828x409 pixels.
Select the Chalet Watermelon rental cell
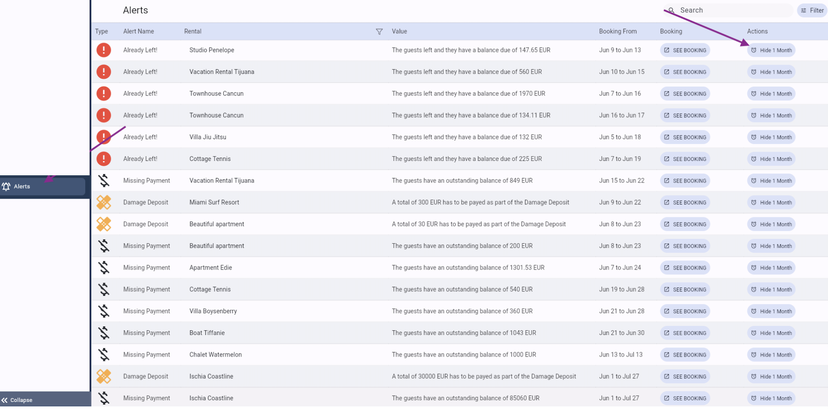(215, 355)
